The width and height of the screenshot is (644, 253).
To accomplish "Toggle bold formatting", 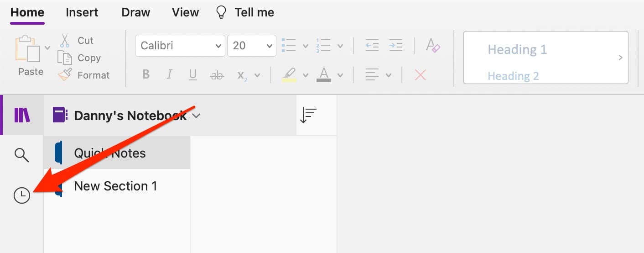I will pyautogui.click(x=146, y=74).
